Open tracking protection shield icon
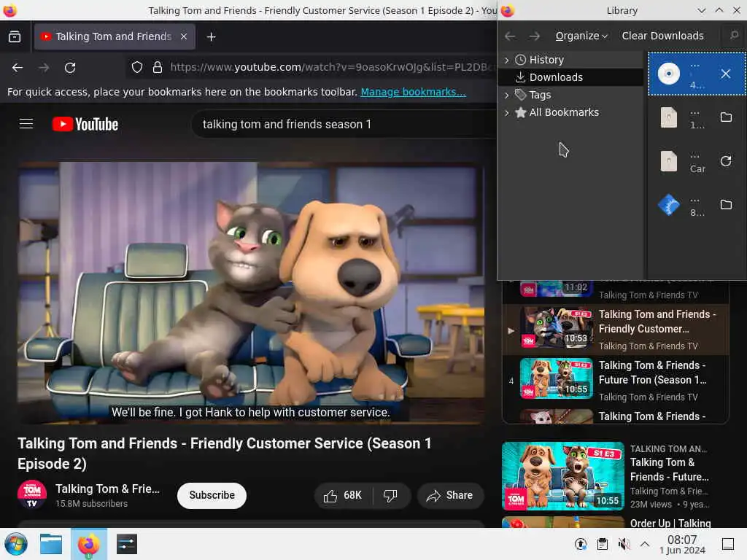This screenshot has width=747, height=560. click(x=137, y=67)
